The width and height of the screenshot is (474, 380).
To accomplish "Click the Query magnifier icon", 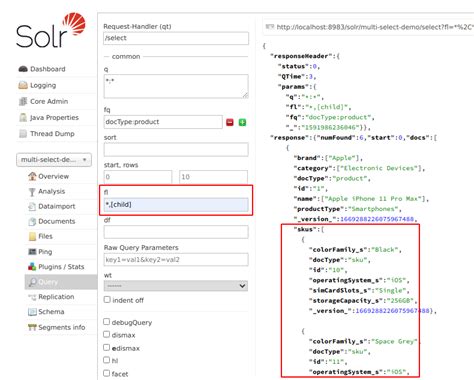I will [32, 282].
